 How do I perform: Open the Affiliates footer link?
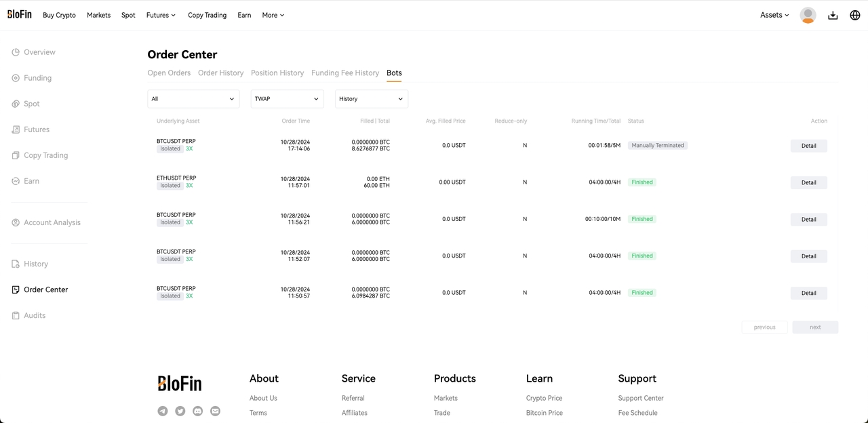click(355, 413)
